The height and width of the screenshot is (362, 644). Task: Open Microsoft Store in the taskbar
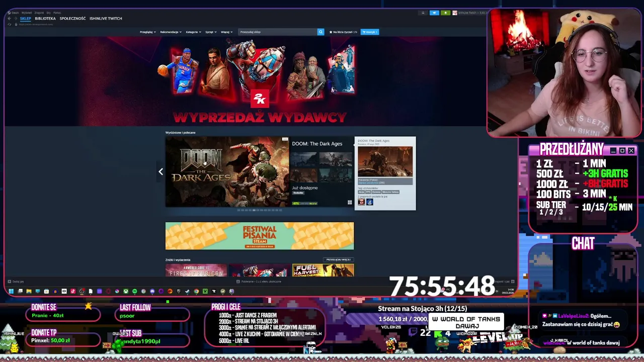click(x=46, y=291)
